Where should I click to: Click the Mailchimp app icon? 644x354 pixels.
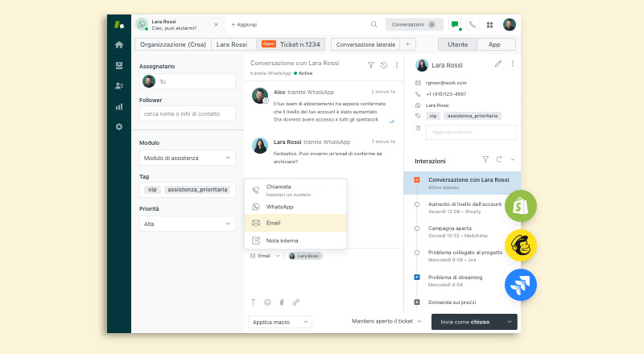coord(521,245)
